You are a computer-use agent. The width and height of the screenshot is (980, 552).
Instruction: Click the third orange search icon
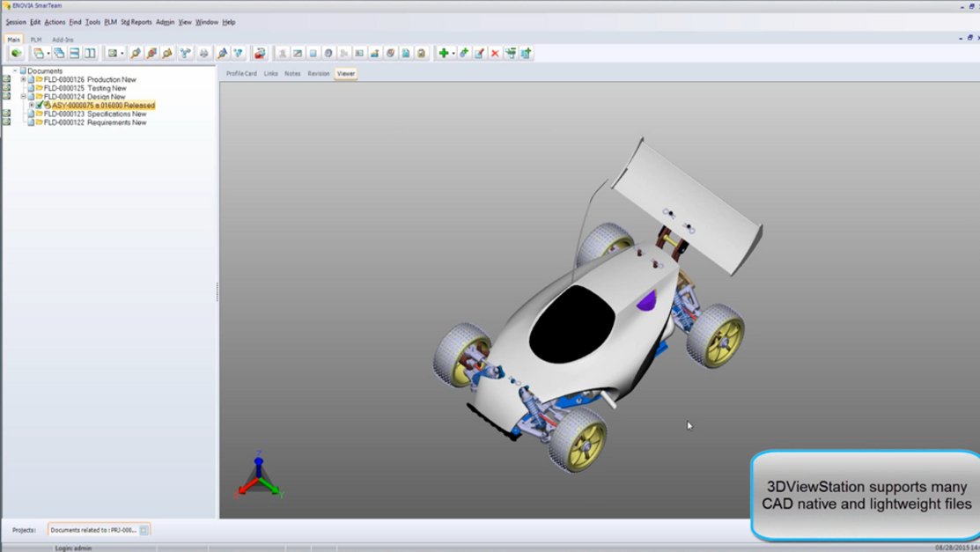click(167, 53)
